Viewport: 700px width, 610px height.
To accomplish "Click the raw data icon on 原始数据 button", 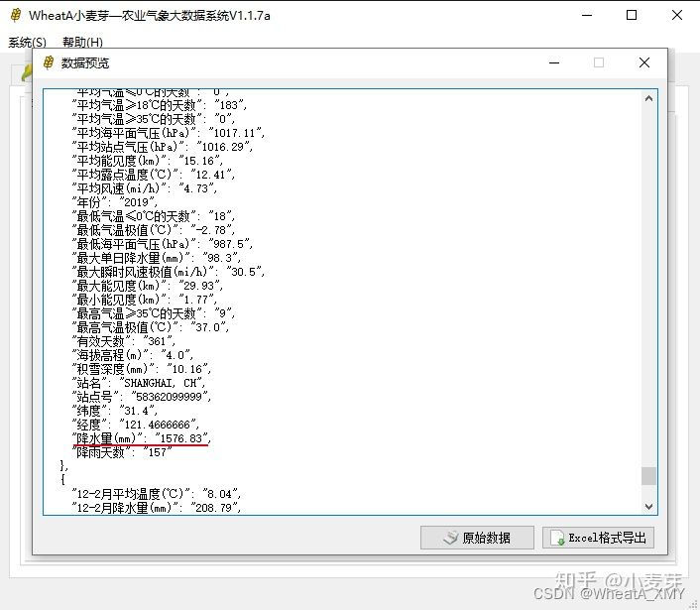I will click(451, 538).
